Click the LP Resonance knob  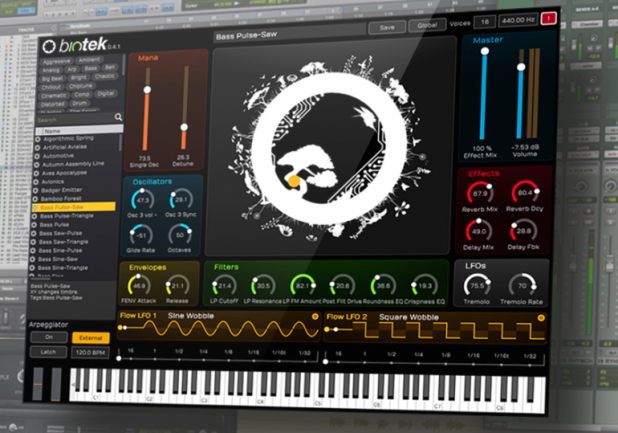(263, 286)
